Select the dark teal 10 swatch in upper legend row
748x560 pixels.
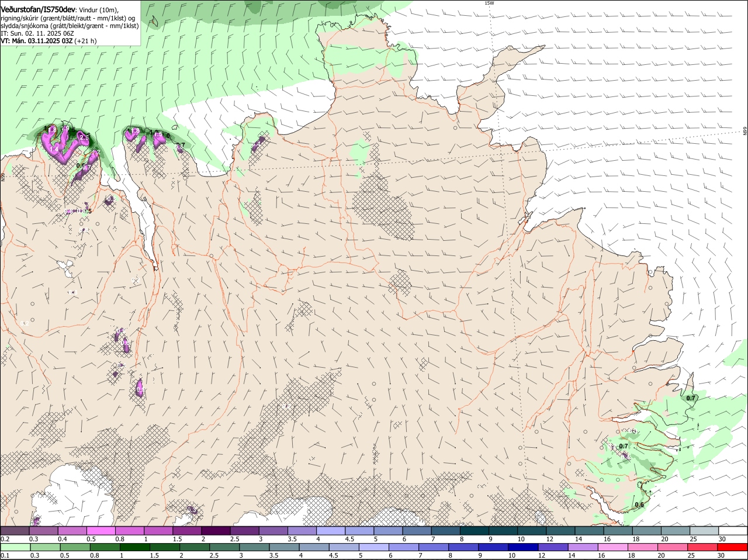(x=532, y=531)
